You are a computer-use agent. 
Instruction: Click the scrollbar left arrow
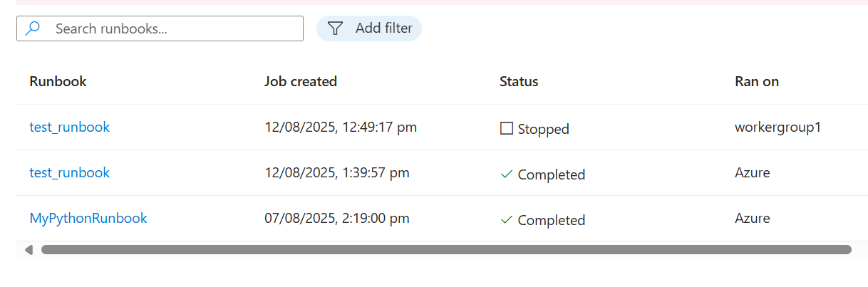[x=29, y=250]
